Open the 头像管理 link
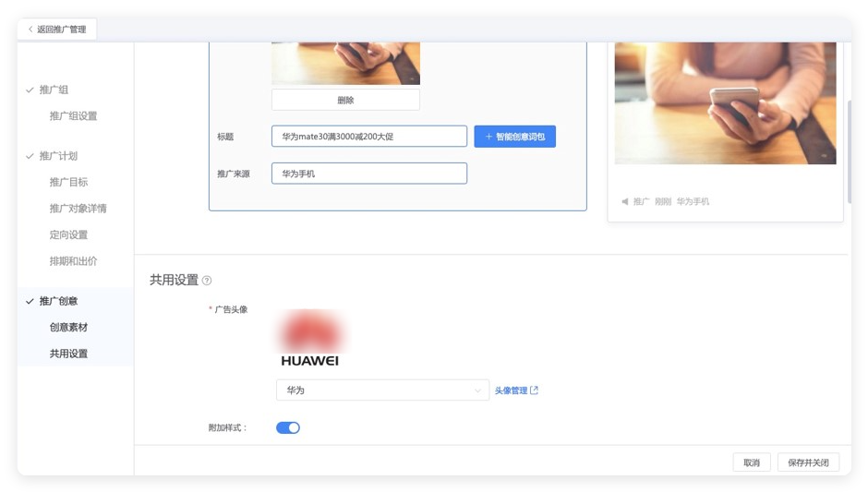This screenshot has height=492, width=868. coord(511,390)
